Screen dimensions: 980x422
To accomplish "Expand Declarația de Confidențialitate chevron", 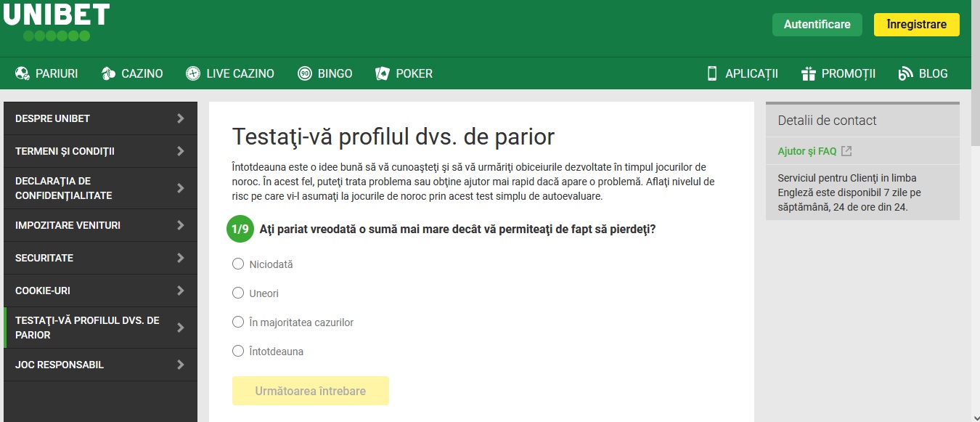I will [x=181, y=188].
